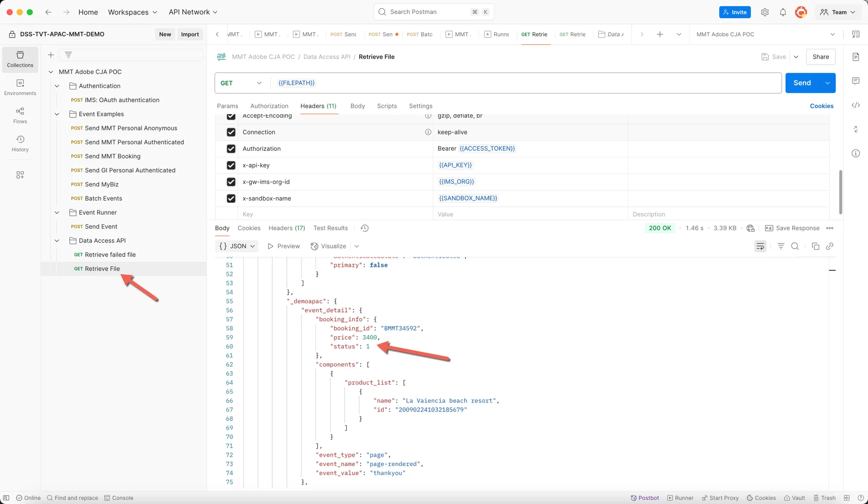Open Console in the status bar
The height and width of the screenshot is (504, 868).
[x=119, y=498]
